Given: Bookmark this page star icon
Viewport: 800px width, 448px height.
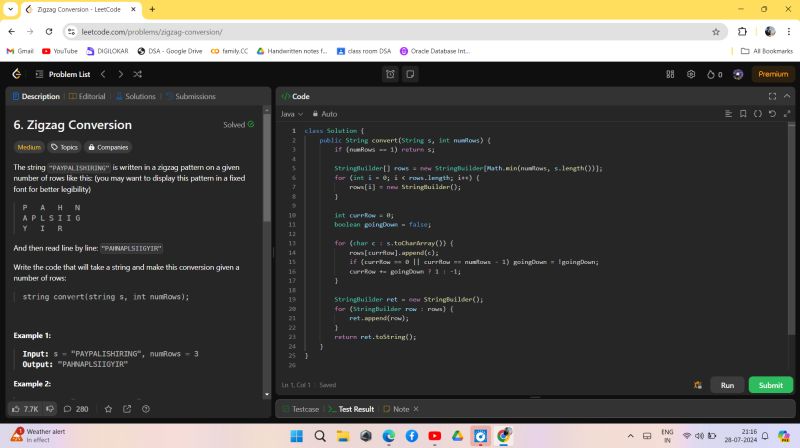Looking at the screenshot, I should click(716, 32).
